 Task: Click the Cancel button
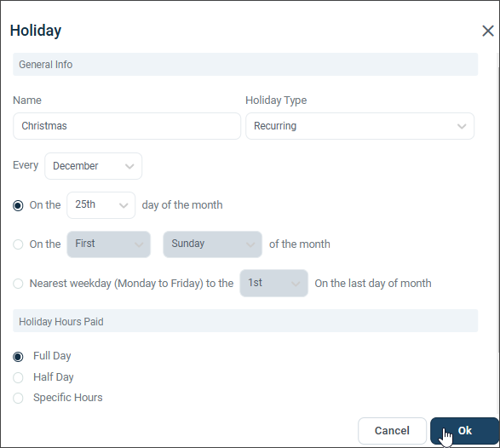point(392,431)
